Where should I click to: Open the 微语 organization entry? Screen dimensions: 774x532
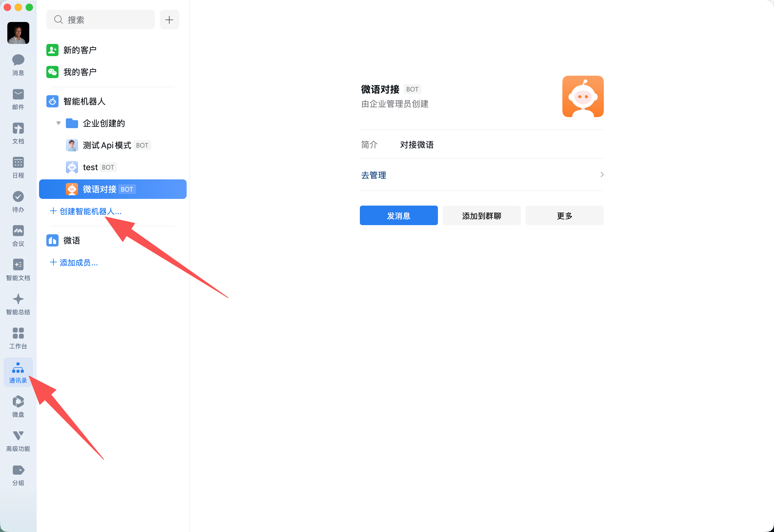click(113, 241)
